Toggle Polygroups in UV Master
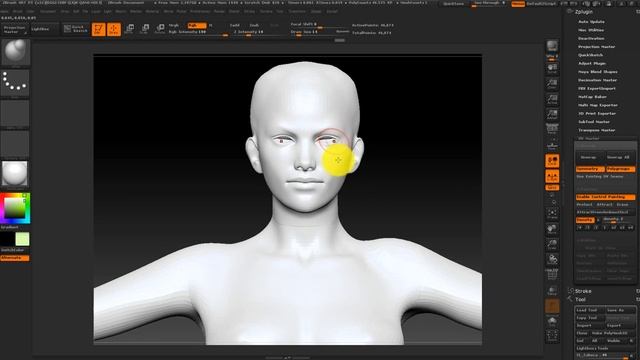640x360 pixels. [620, 169]
